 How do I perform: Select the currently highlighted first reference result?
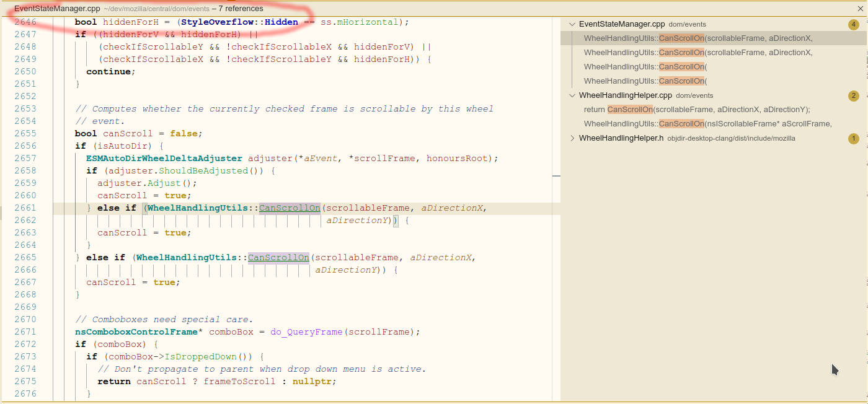(682, 38)
